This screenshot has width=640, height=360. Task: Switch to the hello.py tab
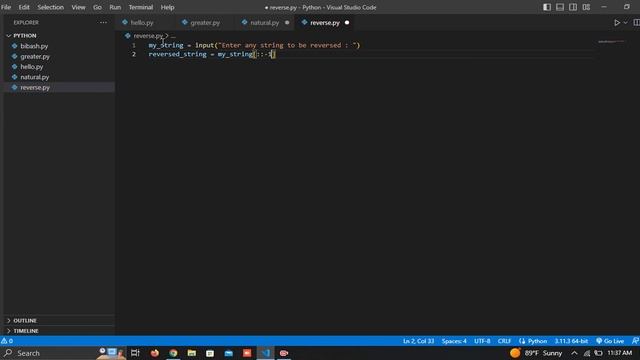pyautogui.click(x=142, y=22)
